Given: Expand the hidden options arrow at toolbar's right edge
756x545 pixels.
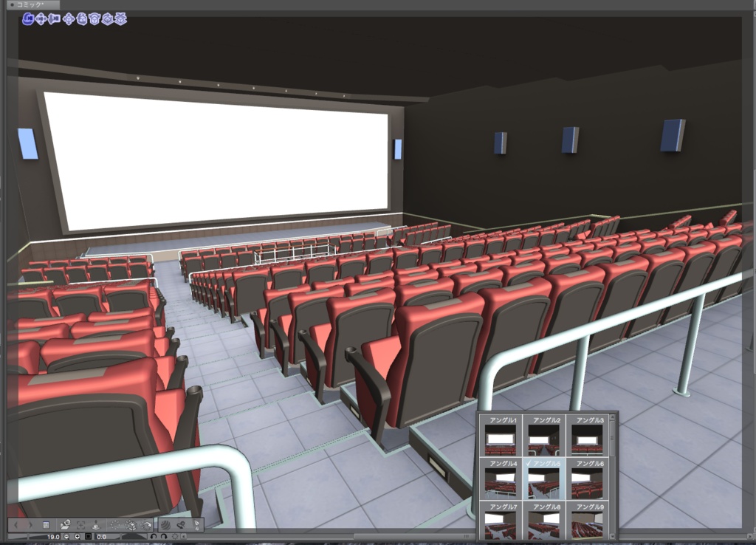Looking at the screenshot, I should (184, 535).
